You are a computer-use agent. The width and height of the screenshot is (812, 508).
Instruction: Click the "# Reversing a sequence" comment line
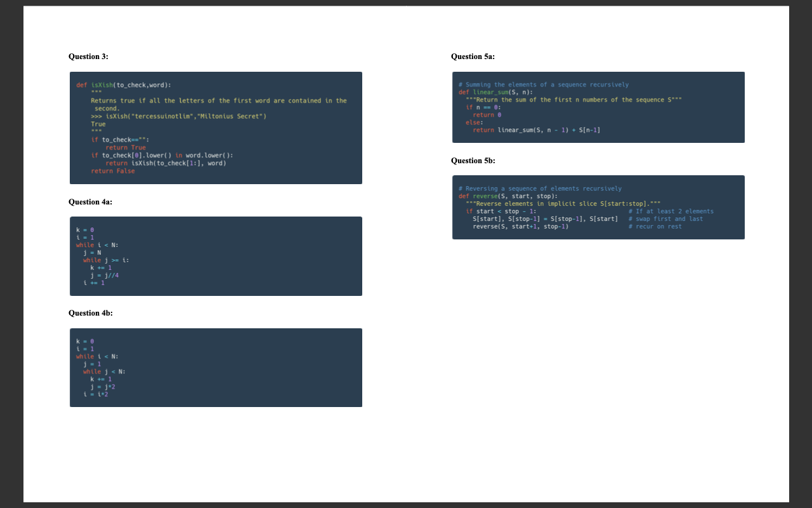[x=540, y=189]
